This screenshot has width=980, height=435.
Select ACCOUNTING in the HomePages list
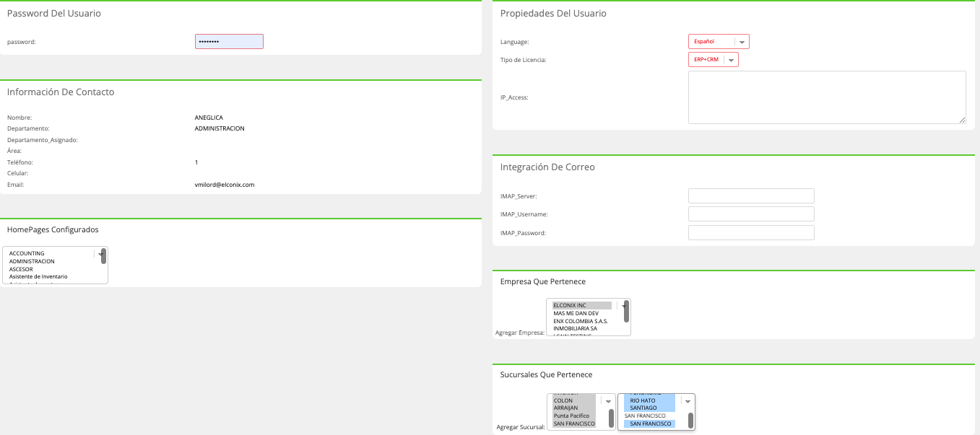pyautogui.click(x=27, y=253)
